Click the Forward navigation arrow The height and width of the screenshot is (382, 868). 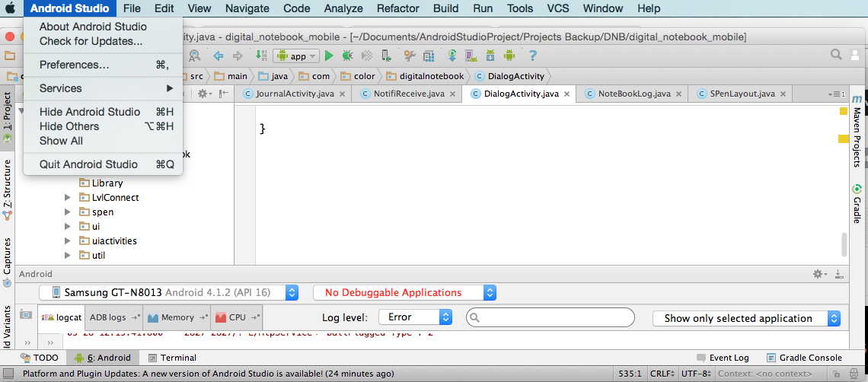[x=238, y=56]
